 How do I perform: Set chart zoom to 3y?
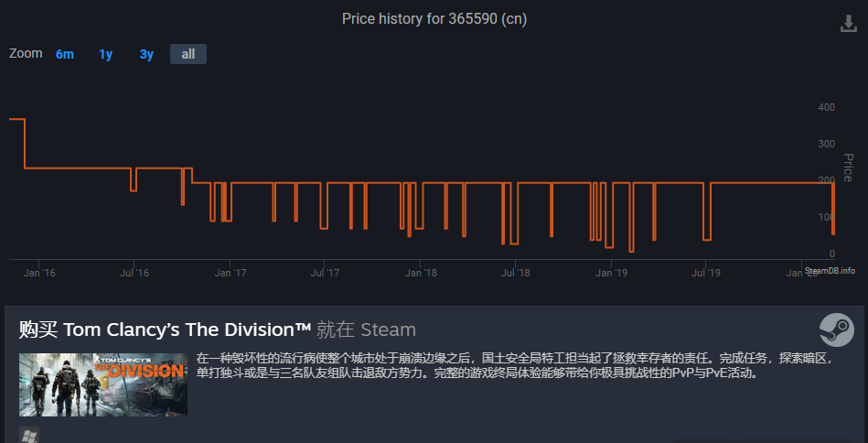coord(146,54)
